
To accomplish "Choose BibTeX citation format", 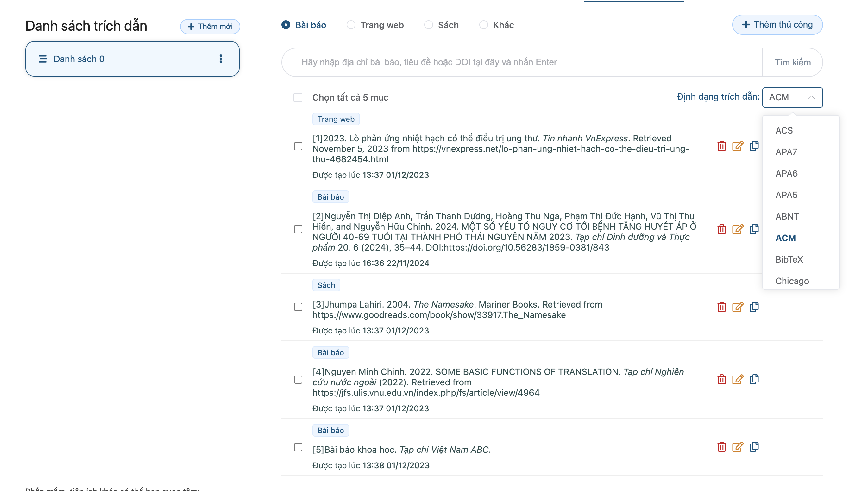I will pos(801,260).
